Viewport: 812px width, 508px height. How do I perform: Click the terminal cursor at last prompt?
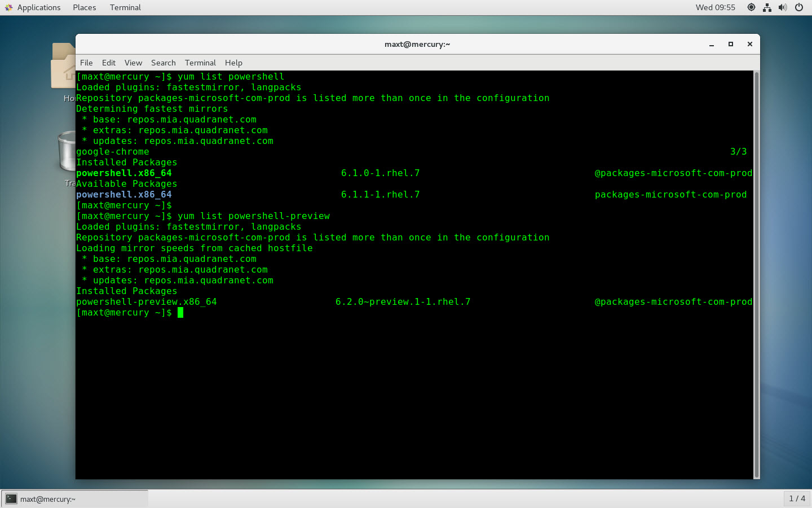click(x=180, y=313)
